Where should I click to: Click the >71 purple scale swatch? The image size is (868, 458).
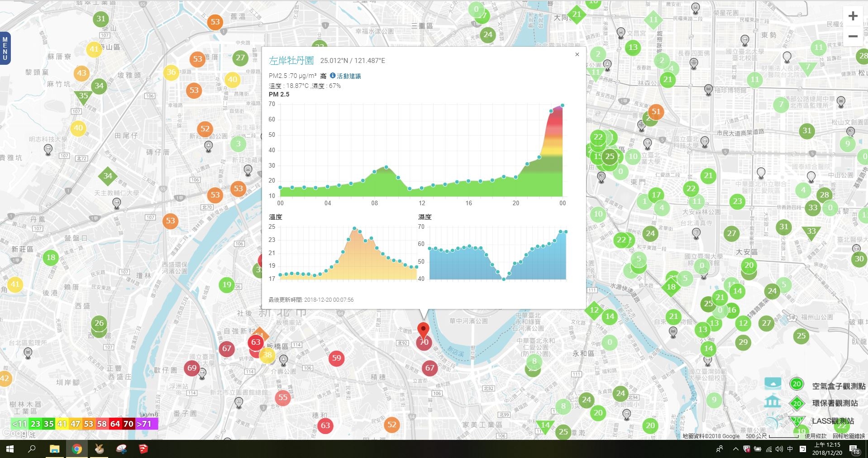click(x=147, y=424)
